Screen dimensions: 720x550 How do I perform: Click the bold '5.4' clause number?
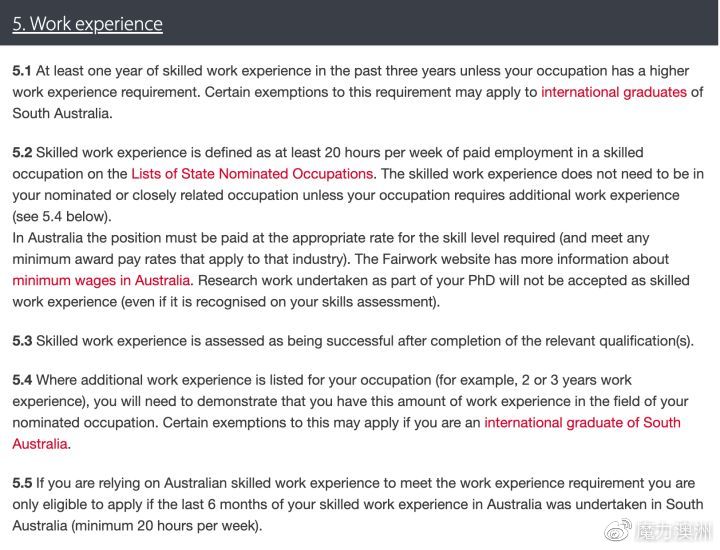point(22,380)
